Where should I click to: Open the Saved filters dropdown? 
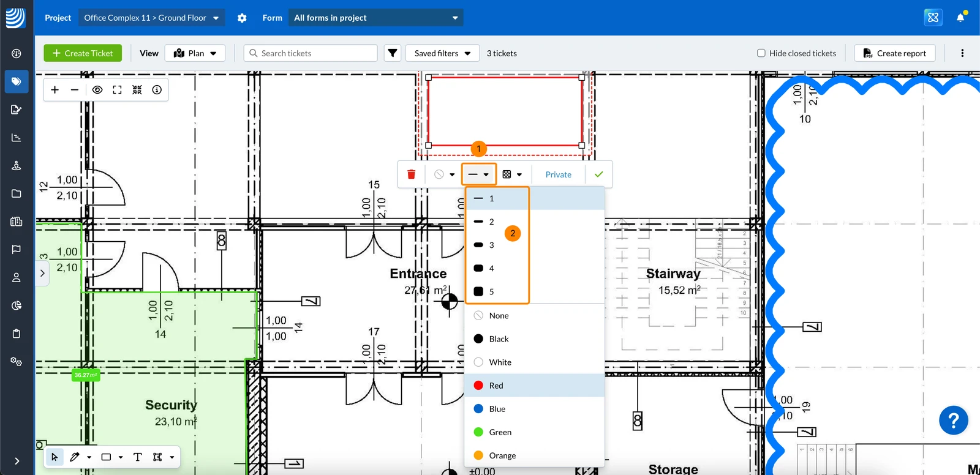442,53
